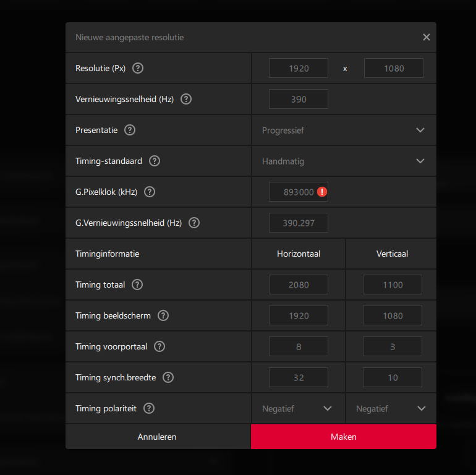Open help for Timing voorportaal
This screenshot has width=476, height=475.
click(x=159, y=346)
